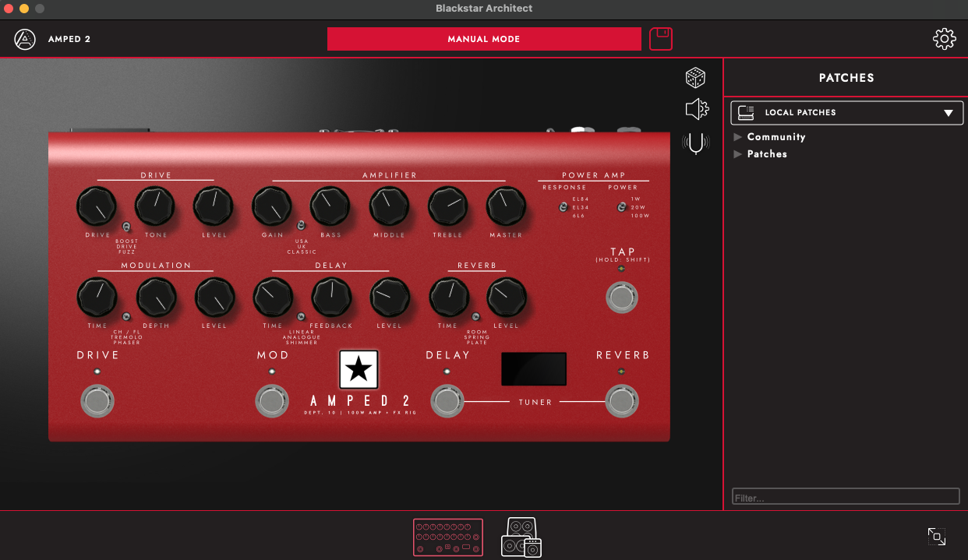Viewport: 968px width, 560px height.
Task: Click the star logo on the pedal
Action: pyautogui.click(x=359, y=369)
